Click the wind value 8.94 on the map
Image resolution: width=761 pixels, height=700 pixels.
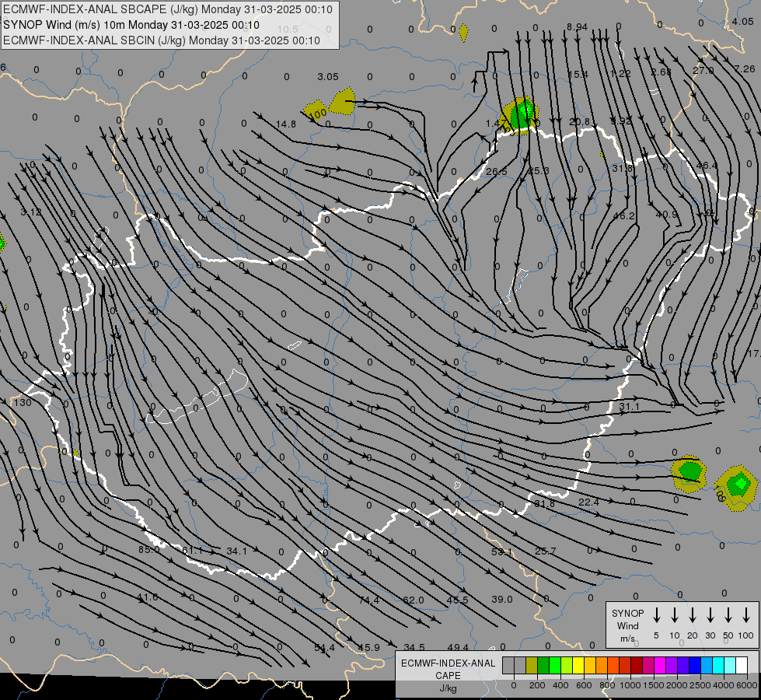click(x=577, y=27)
